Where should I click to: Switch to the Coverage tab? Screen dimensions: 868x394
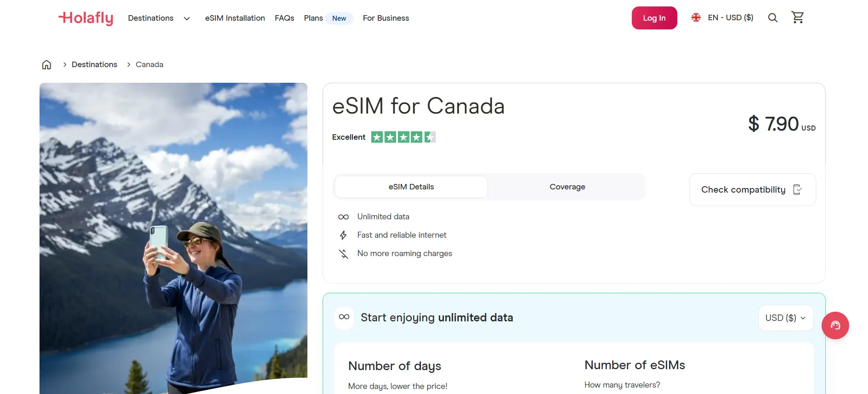(x=567, y=187)
